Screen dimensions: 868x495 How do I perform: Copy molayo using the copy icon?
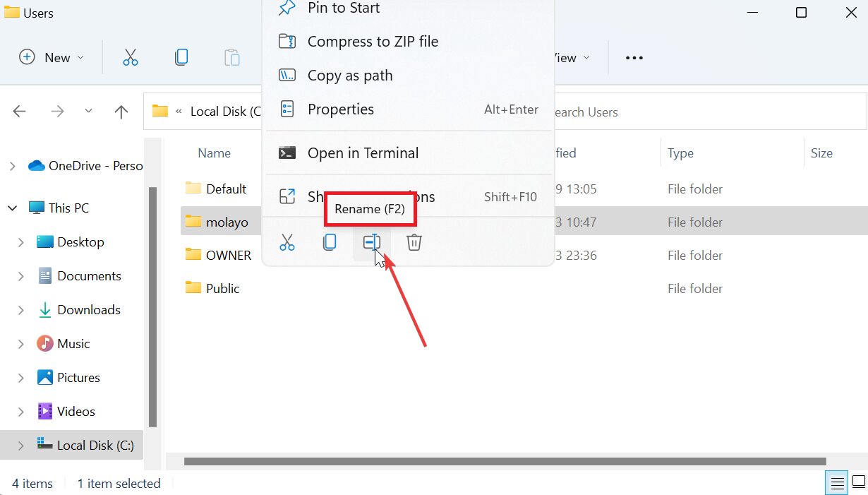coord(329,242)
